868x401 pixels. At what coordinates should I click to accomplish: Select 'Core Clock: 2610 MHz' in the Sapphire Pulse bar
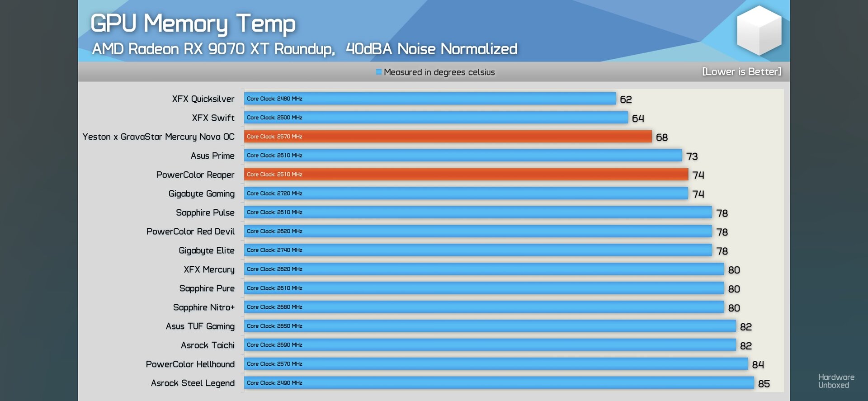tap(274, 212)
